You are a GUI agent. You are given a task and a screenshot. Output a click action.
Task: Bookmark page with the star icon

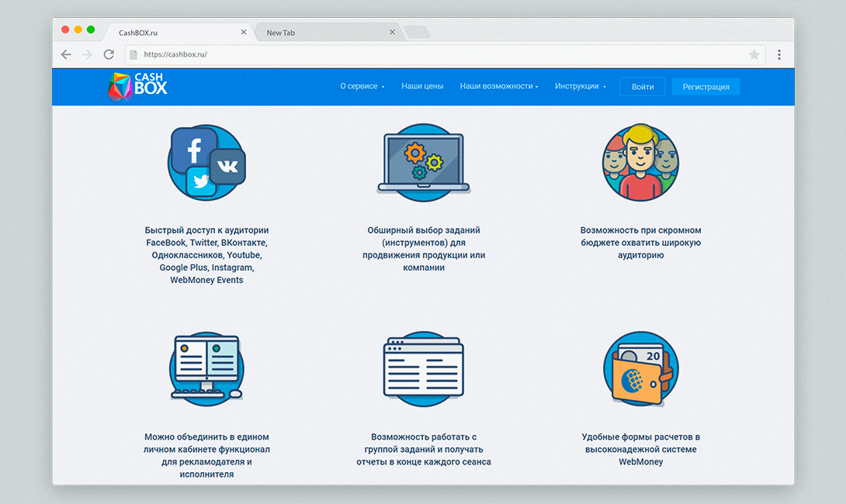click(x=754, y=54)
